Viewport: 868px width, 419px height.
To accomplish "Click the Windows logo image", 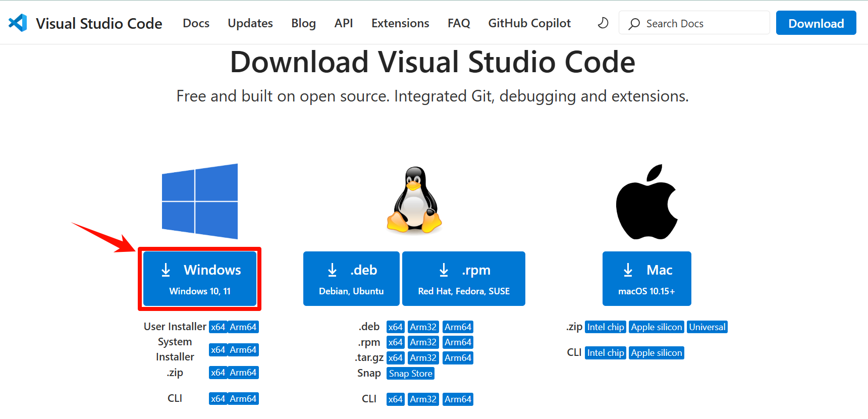I will pyautogui.click(x=200, y=201).
